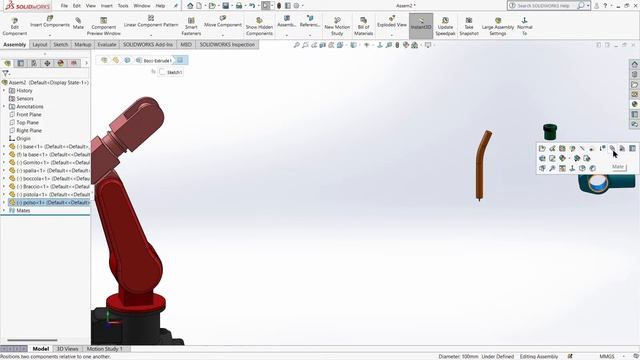Screen dimensions: 640x360
Task: Open the ConfigurationManager tab
Action: [x=34, y=63]
